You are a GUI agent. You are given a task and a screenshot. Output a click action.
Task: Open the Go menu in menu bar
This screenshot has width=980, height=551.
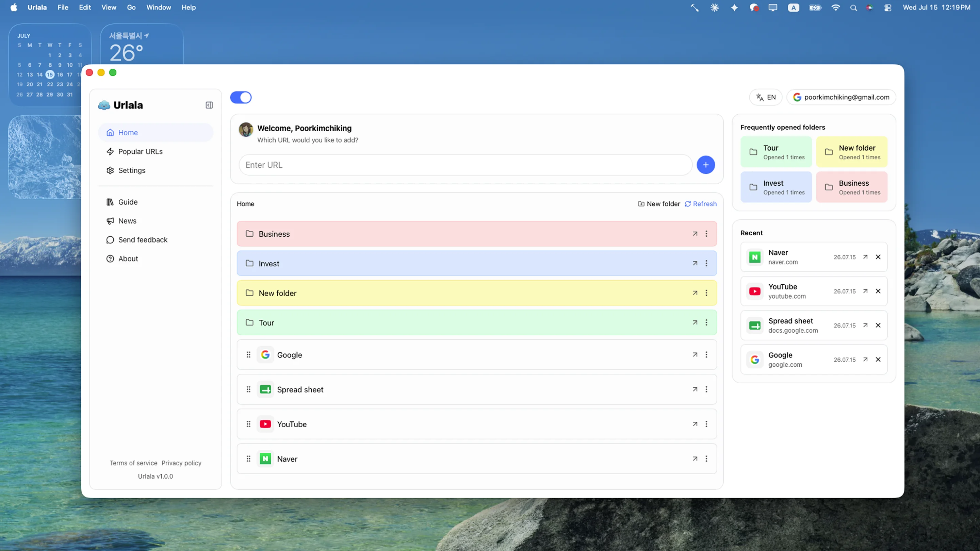(131, 7)
